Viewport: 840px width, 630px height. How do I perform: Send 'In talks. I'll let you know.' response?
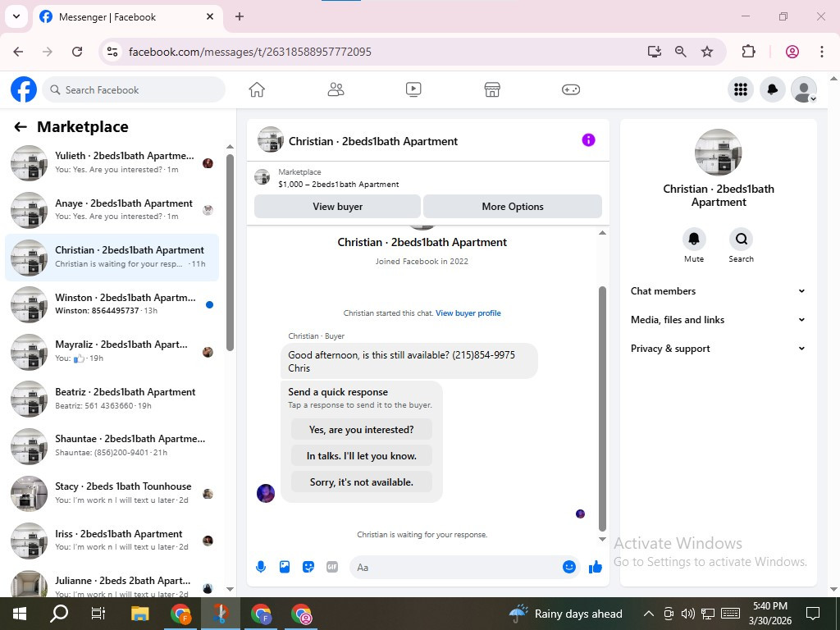click(362, 456)
